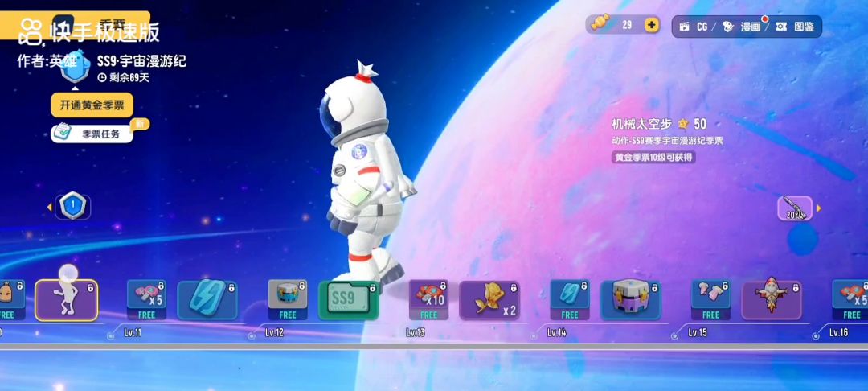Click lock icon on dance emote reward

[x=90, y=287]
